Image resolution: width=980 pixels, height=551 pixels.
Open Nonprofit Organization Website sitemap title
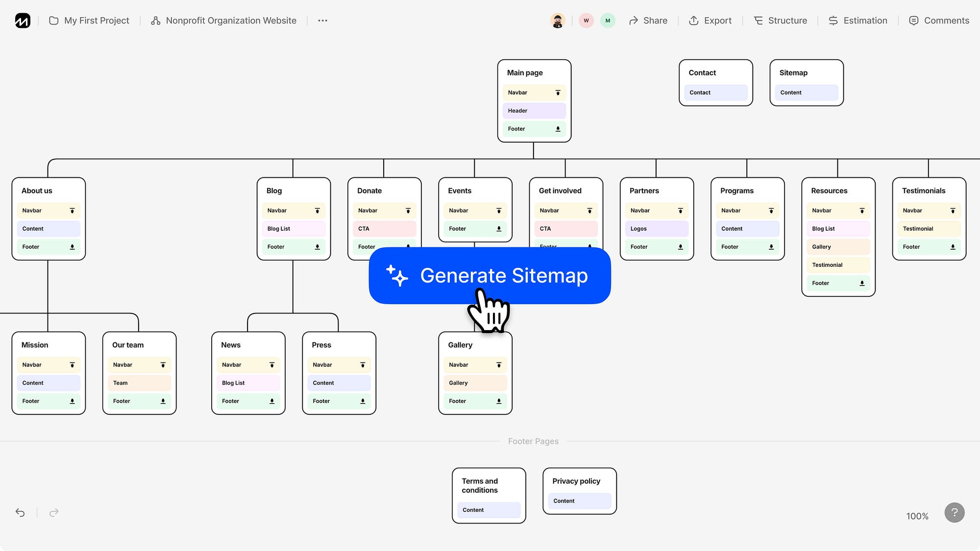pos(224,21)
